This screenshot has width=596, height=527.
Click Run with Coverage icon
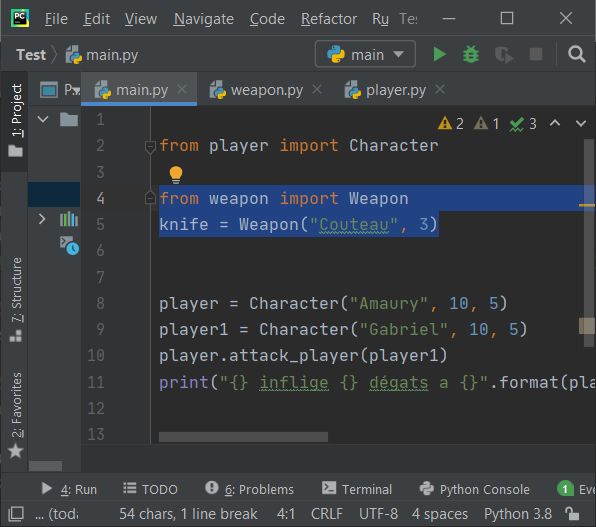coord(504,55)
